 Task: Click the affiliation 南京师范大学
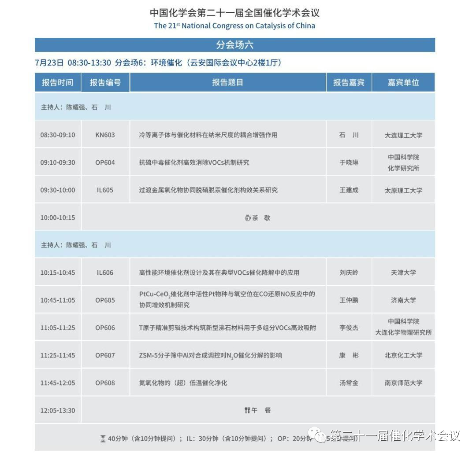[x=403, y=383]
